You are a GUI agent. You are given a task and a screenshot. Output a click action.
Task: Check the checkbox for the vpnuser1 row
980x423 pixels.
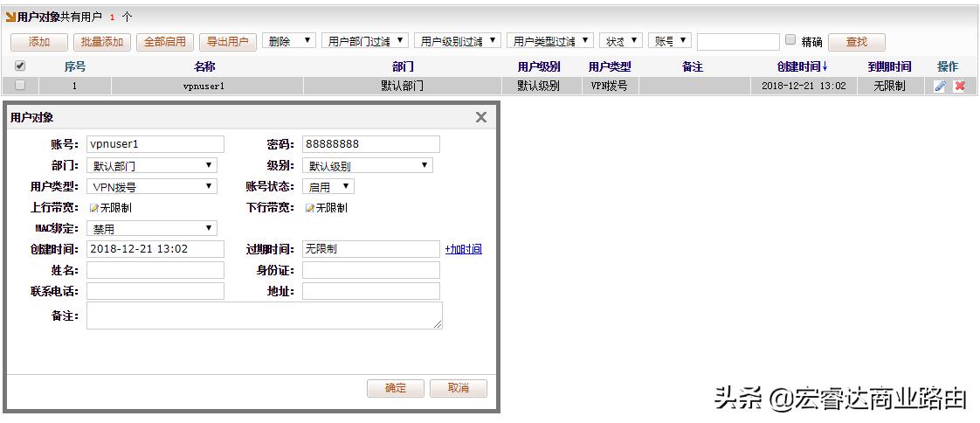point(20,85)
